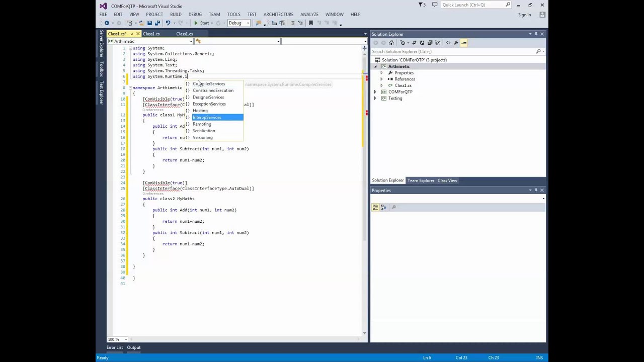The width and height of the screenshot is (644, 362).
Task: Save the current file with Save icon
Action: click(149, 23)
